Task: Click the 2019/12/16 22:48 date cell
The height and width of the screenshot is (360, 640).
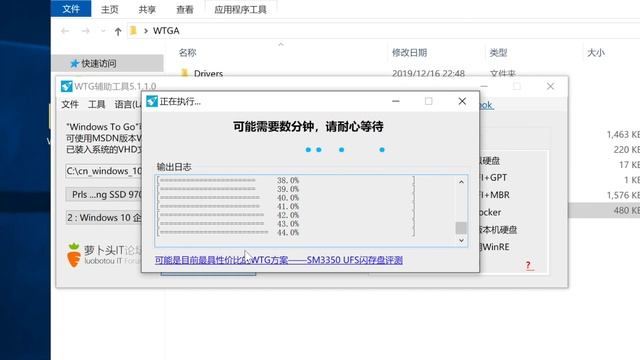Action: coord(428,73)
